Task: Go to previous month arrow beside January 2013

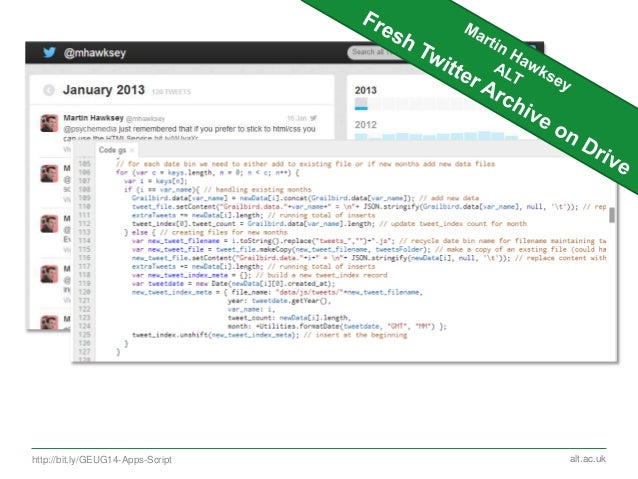Action: point(49,90)
